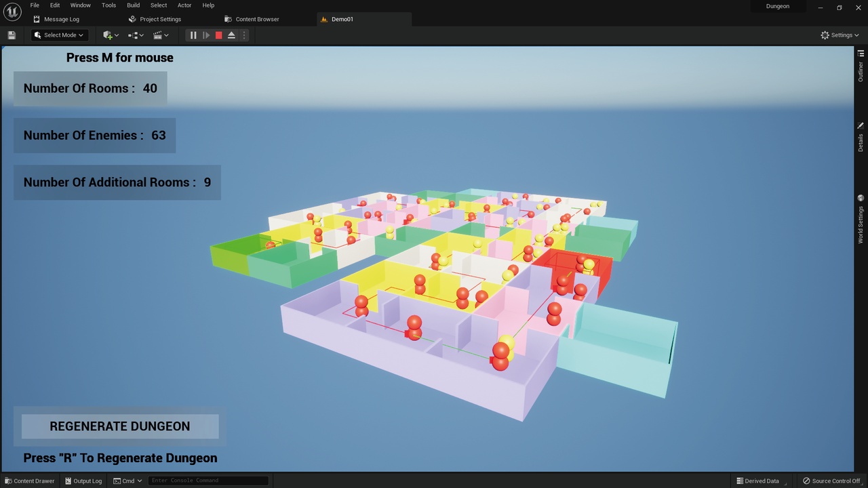Open the Blueprints toolbar dropdown
Viewport: 868px width, 488px height.
coord(136,35)
